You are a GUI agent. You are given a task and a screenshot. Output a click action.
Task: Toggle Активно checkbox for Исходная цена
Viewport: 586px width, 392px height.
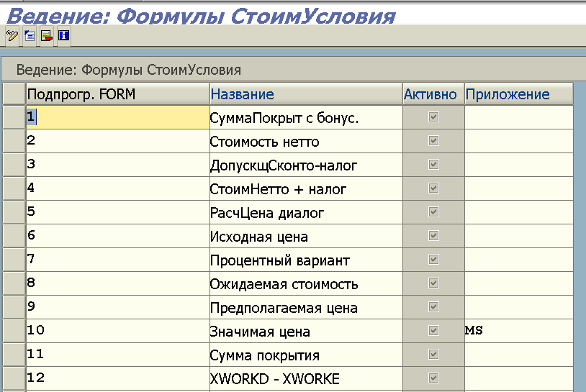click(x=433, y=236)
